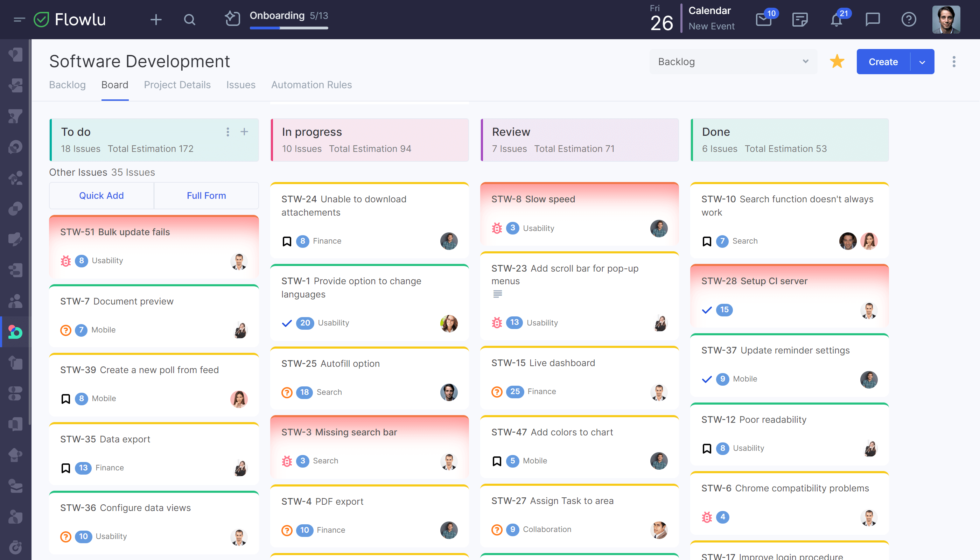Click the search magnifier icon in header
Screen dimensions: 980x560
pyautogui.click(x=190, y=19)
